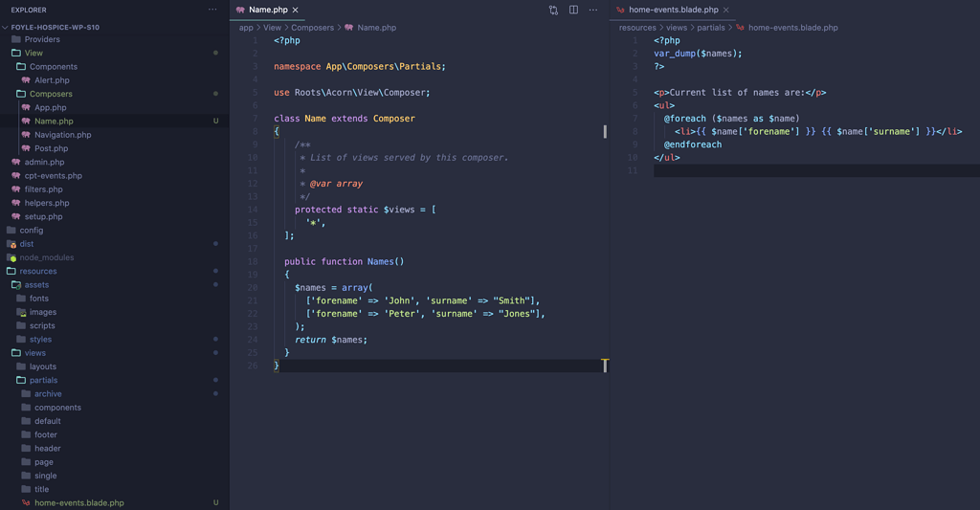Click the PHP elephant icon beside Alert.php

tap(26, 80)
